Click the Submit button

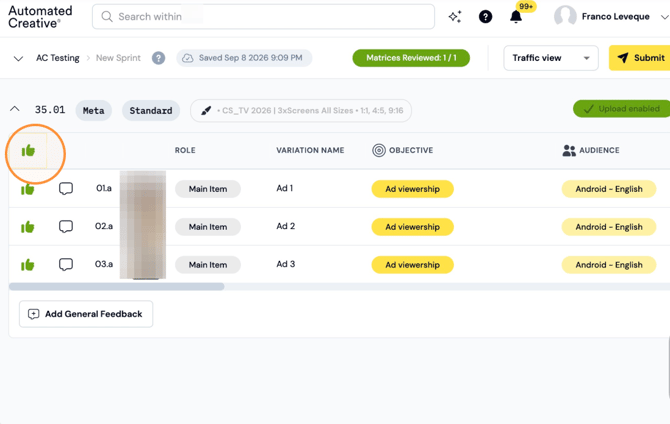(x=640, y=58)
